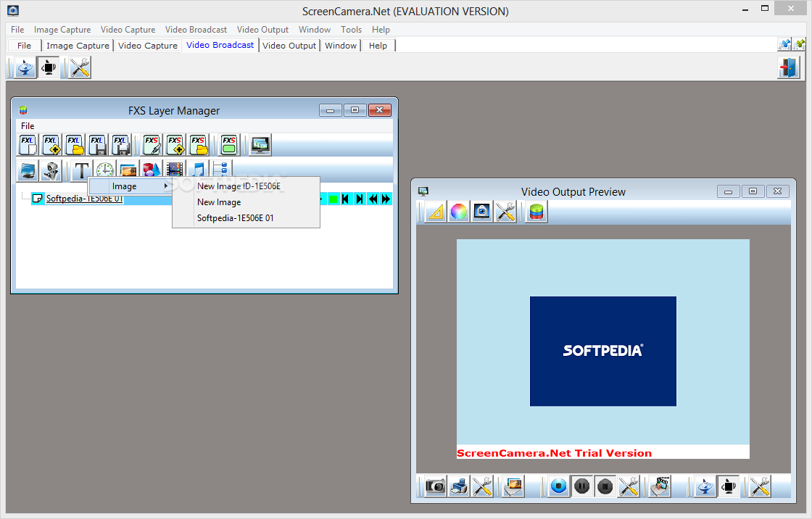Jump to start on layer row
The width and height of the screenshot is (812, 519).
pos(347,199)
